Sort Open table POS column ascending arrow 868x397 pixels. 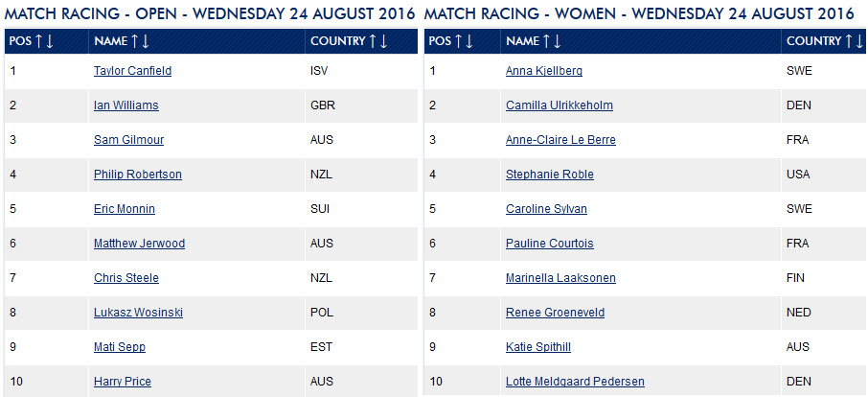click(x=38, y=41)
